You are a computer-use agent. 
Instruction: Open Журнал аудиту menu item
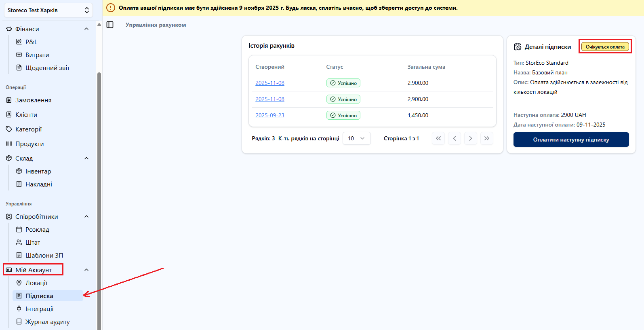point(47,322)
